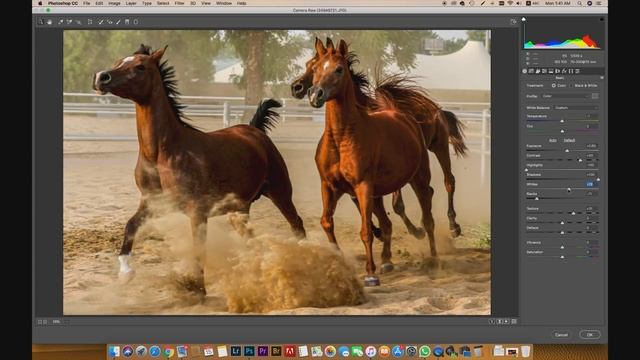Select the Spot Removal tool
This screenshot has height=360, width=640.
coord(100,22)
